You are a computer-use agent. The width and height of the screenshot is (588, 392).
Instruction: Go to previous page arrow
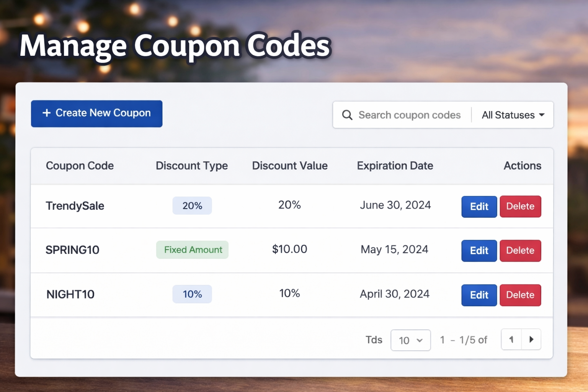pyautogui.click(x=511, y=340)
